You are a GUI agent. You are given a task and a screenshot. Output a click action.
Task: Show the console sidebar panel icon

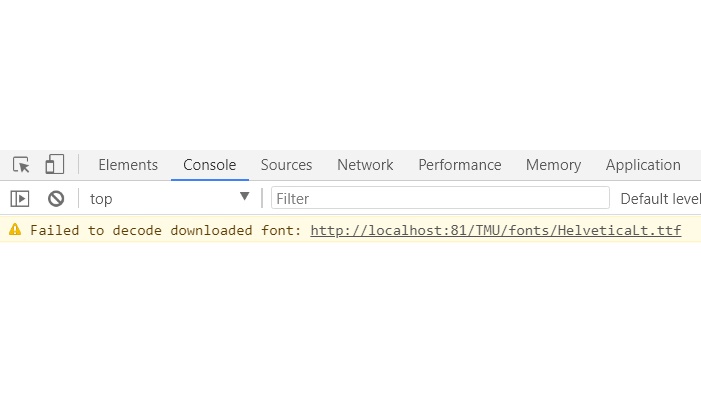coord(20,199)
